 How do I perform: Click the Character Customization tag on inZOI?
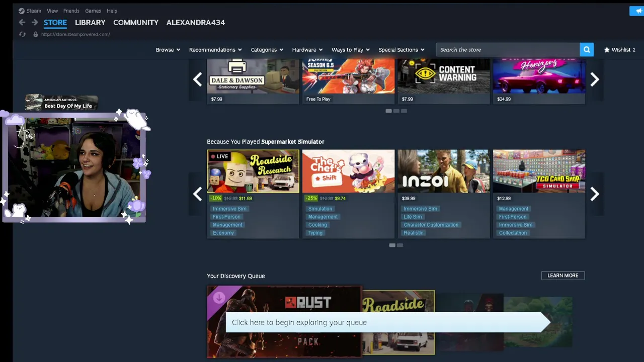[431, 225]
